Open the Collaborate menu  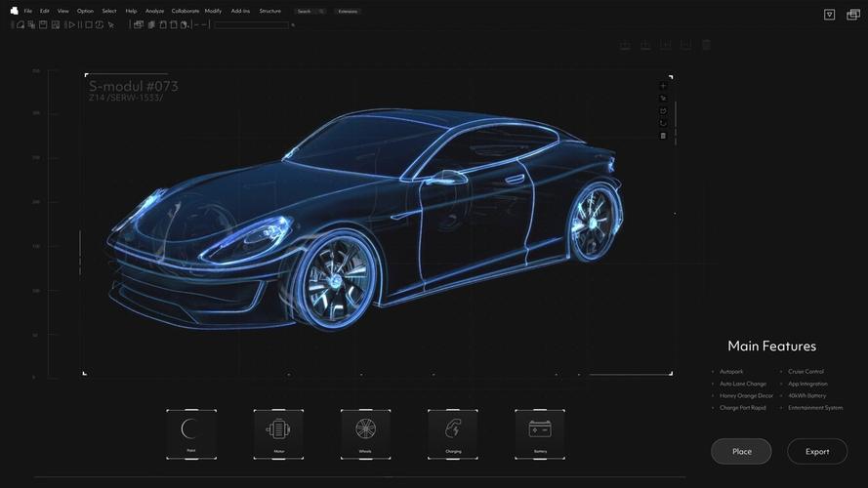coord(186,11)
